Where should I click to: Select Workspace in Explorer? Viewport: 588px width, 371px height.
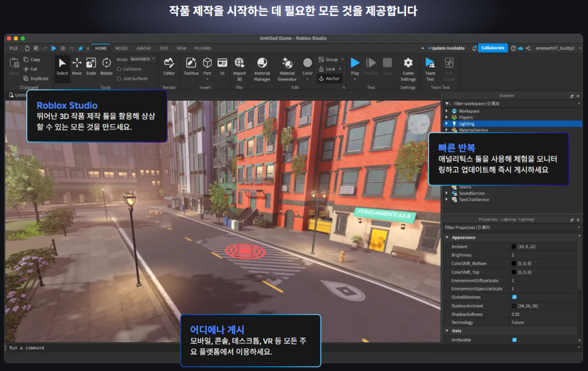pyautogui.click(x=469, y=111)
